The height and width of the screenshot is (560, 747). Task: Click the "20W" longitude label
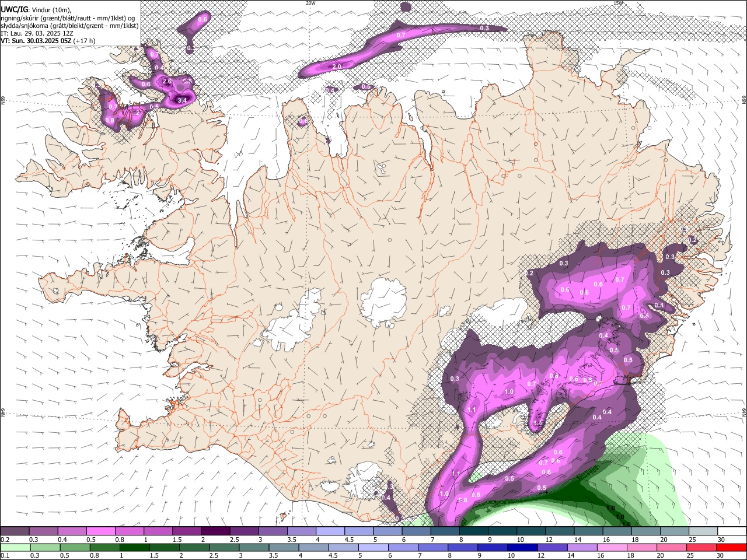tap(310, 2)
